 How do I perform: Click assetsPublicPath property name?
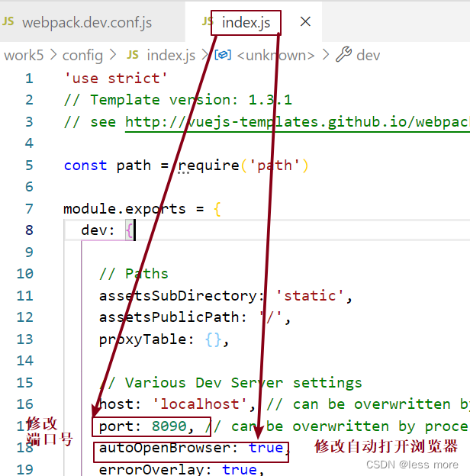coord(169,317)
